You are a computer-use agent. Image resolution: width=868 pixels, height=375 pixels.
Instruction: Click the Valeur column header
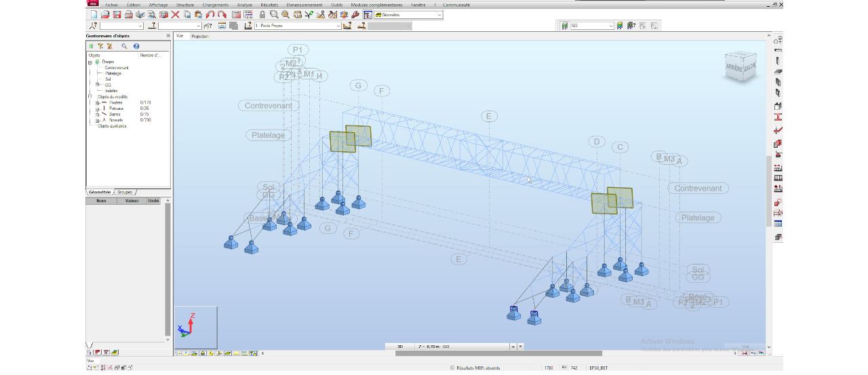coord(132,201)
